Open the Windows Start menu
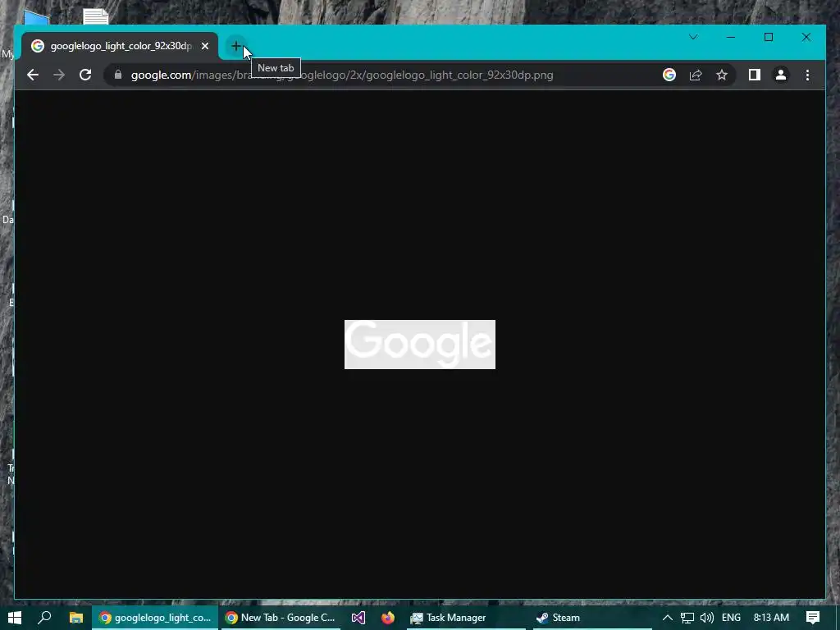 pyautogui.click(x=15, y=618)
